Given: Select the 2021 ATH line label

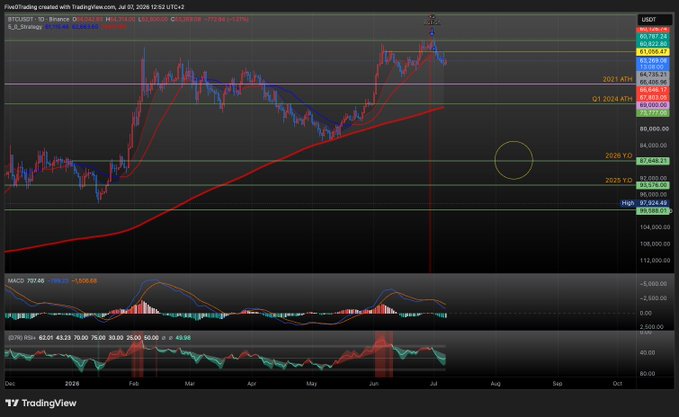Looking at the screenshot, I should click(617, 79).
